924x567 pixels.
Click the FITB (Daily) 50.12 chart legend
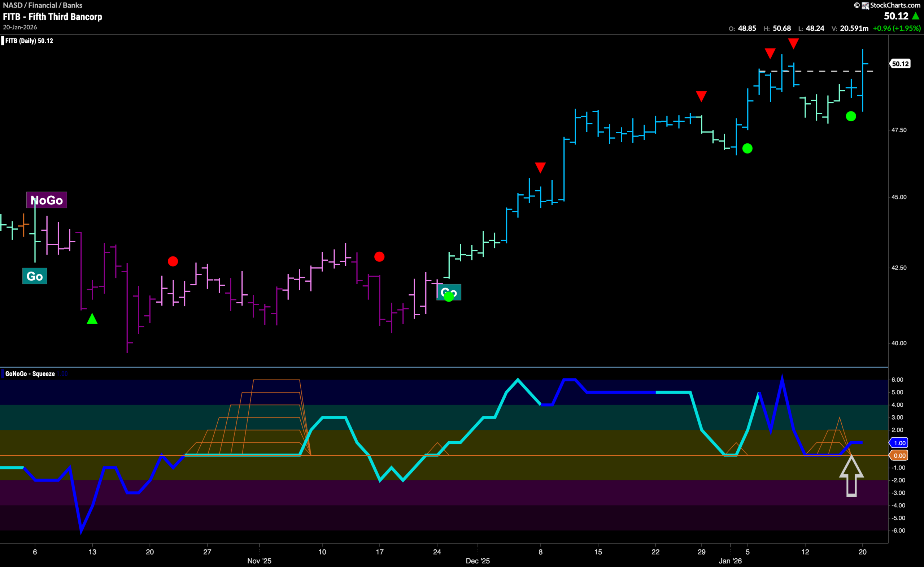coord(28,40)
